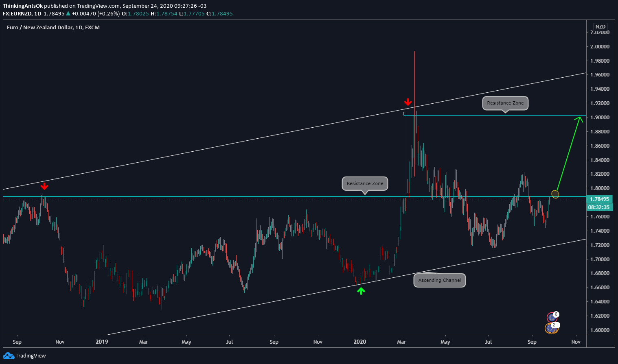Select the Ascending Channel callout label

click(x=440, y=280)
